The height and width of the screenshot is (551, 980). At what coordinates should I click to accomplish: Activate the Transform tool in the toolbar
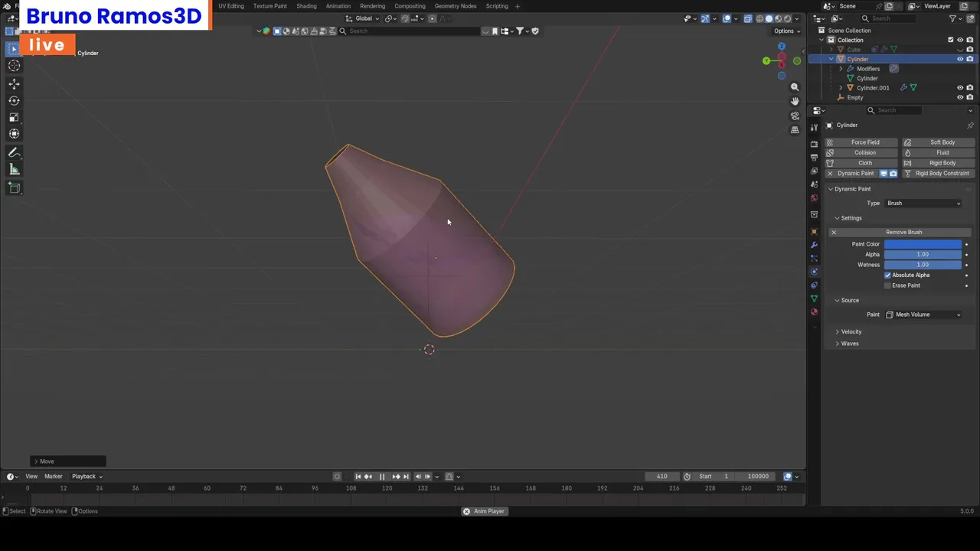click(14, 135)
